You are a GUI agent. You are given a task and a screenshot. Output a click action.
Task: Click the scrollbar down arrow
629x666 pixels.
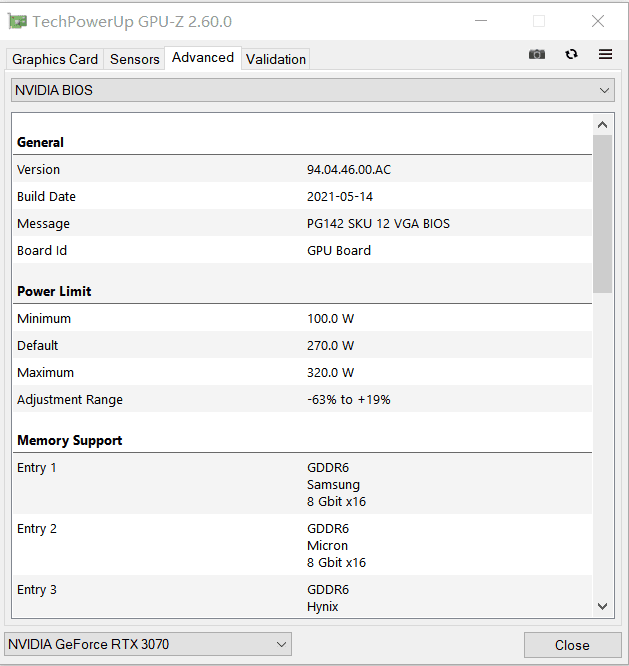coord(602,606)
